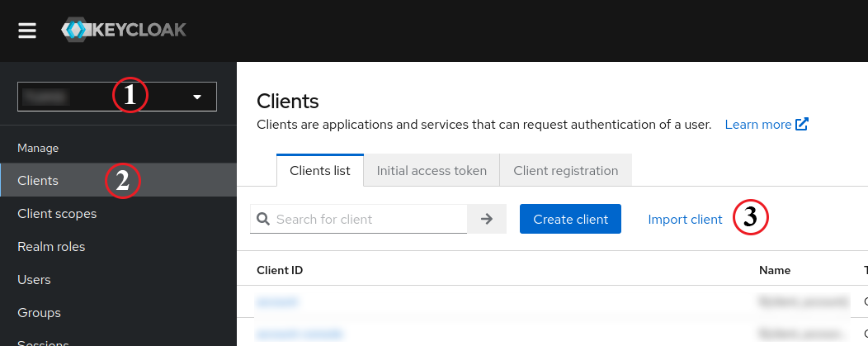Expand the realm selector dropdown

pyautogui.click(x=196, y=97)
